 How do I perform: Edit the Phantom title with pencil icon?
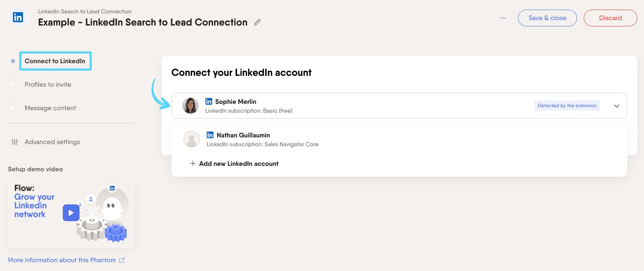[x=257, y=22]
